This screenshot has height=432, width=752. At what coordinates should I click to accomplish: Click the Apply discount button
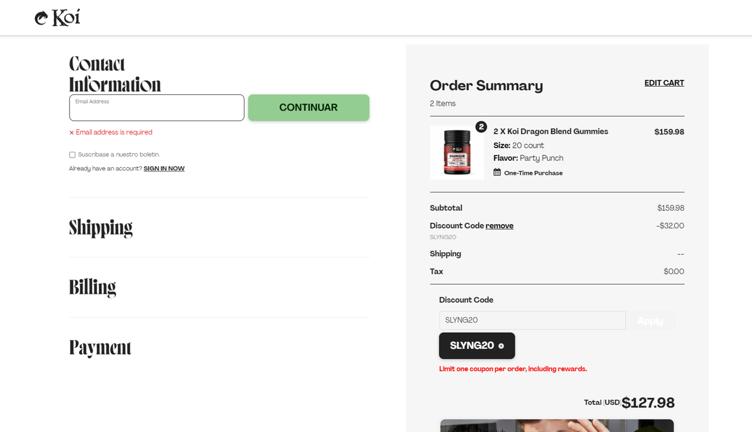650,320
